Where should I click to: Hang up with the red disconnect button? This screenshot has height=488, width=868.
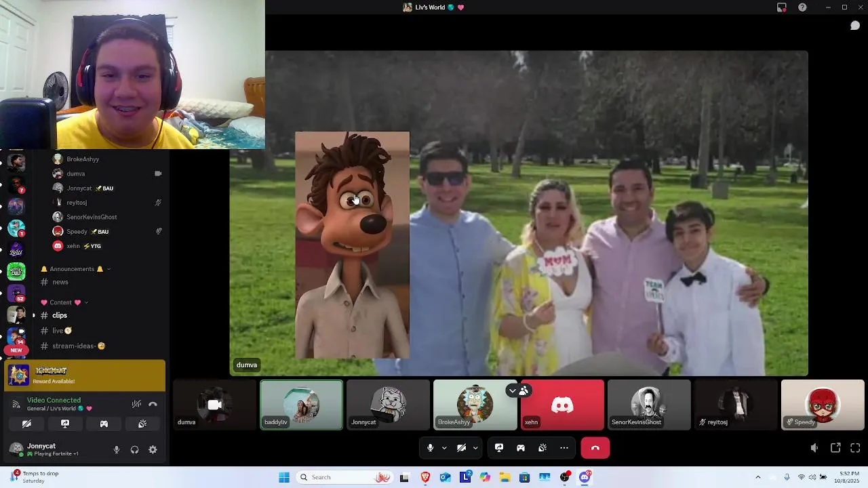click(x=595, y=448)
